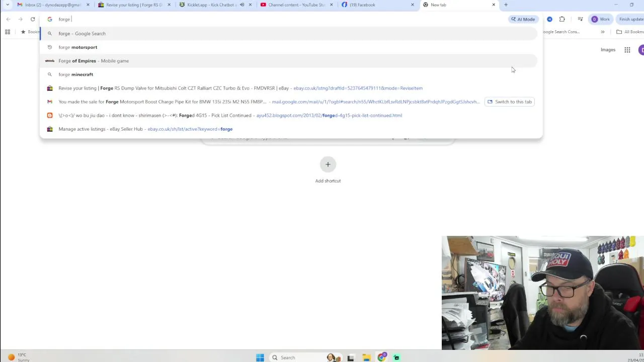Open the green robot app in taskbar
This screenshot has height=362, width=644.
[396, 357]
